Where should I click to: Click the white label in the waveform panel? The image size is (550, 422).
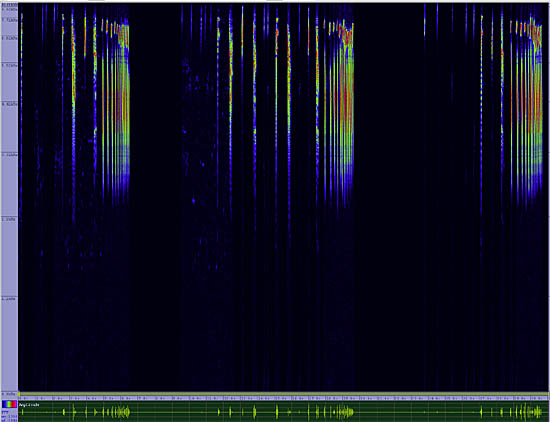tap(29, 405)
